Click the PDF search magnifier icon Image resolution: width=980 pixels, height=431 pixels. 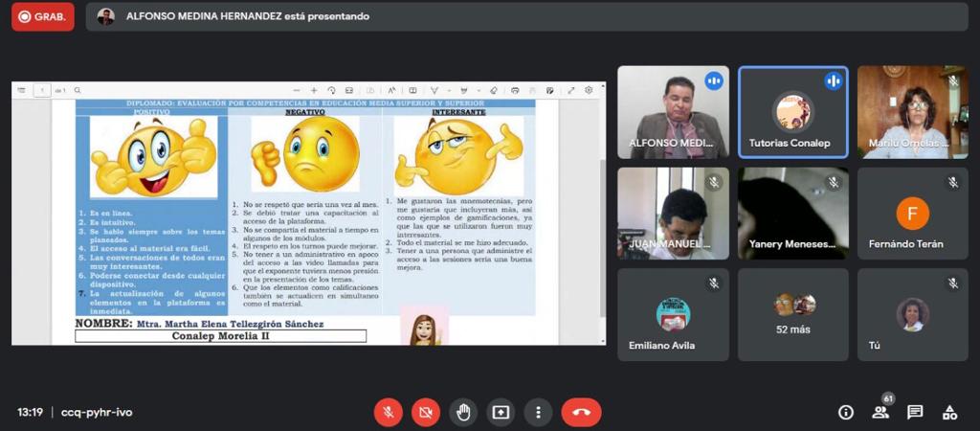coord(78,90)
